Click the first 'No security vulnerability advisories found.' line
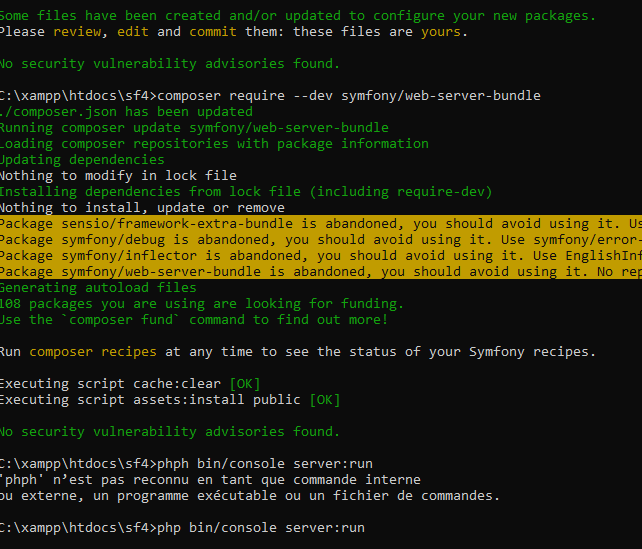The image size is (642, 549). click(170, 64)
